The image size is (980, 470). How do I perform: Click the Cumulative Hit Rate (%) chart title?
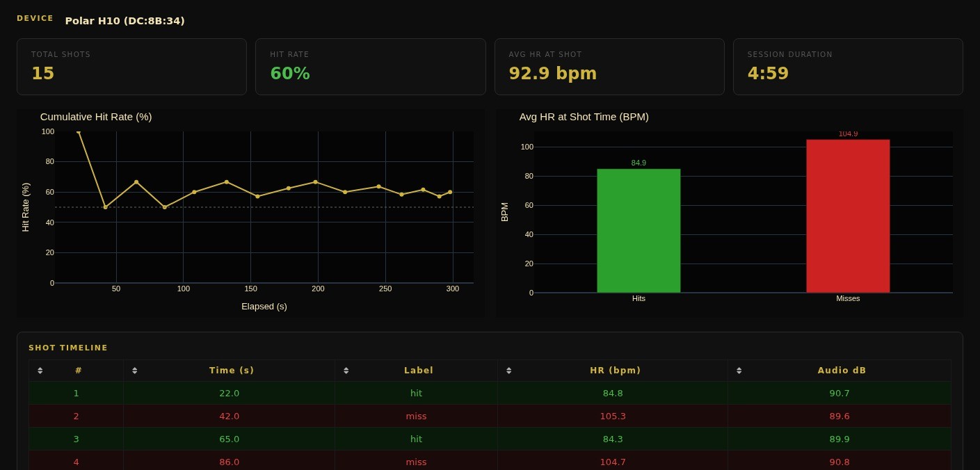point(96,117)
